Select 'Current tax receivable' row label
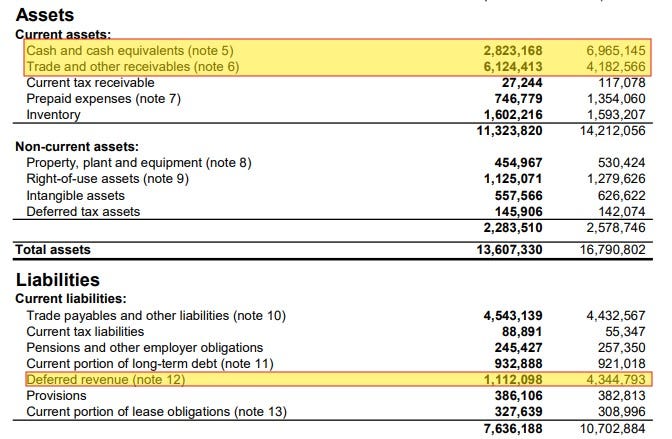672x439 pixels. [x=90, y=83]
